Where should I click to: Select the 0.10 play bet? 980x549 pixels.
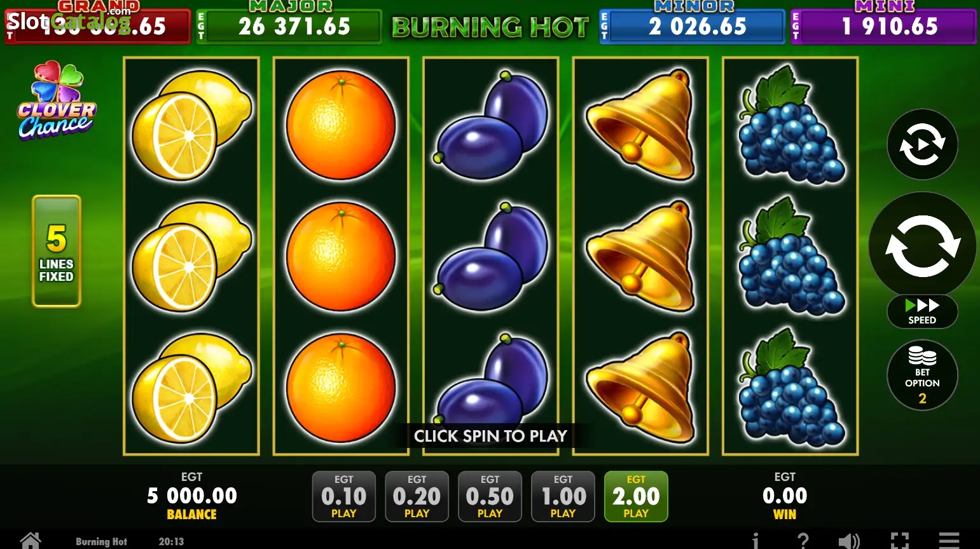344,496
